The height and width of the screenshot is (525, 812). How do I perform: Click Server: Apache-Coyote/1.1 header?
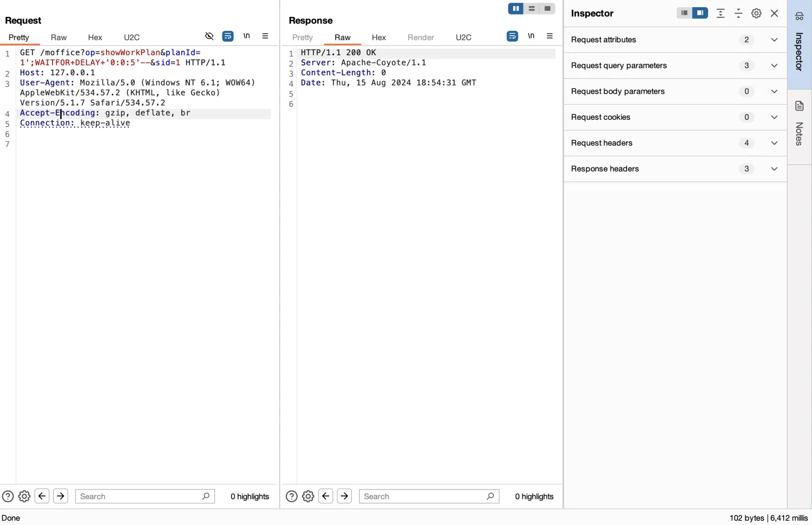363,63
